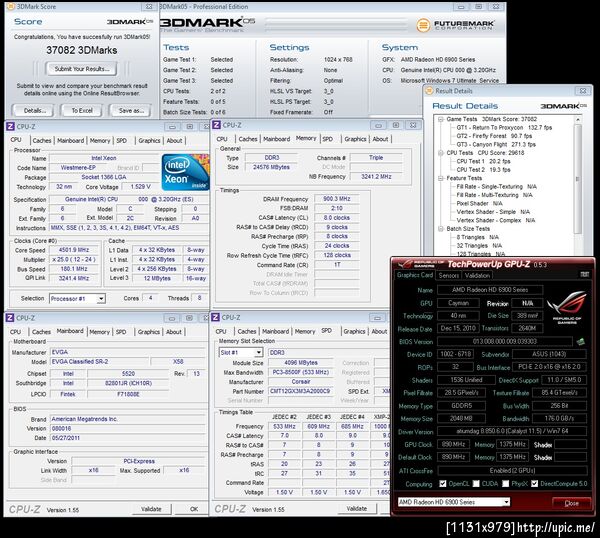Image resolution: width=600 pixels, height=538 pixels.
Task: Click 3DMark05 logo in Result Details window
Action: tap(563, 106)
